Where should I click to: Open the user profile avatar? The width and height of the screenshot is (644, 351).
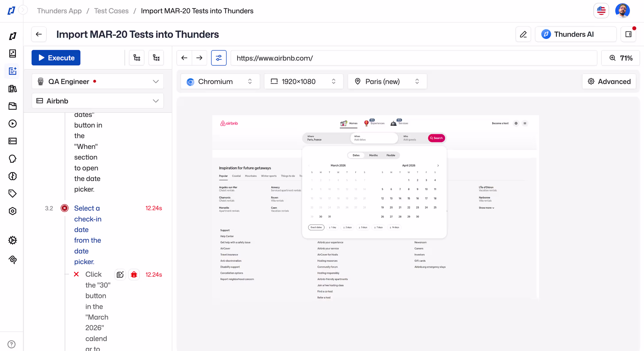coord(623,11)
